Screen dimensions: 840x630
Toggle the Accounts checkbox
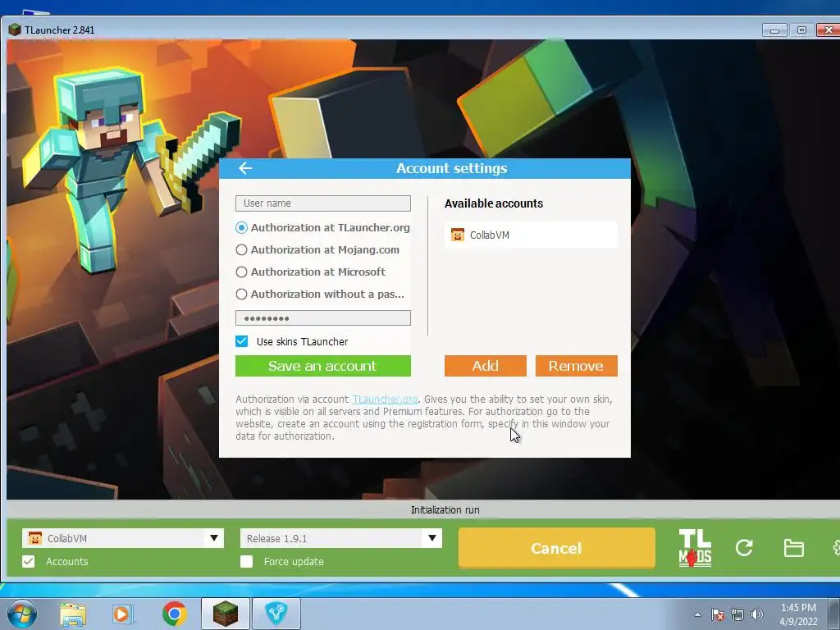(x=29, y=561)
